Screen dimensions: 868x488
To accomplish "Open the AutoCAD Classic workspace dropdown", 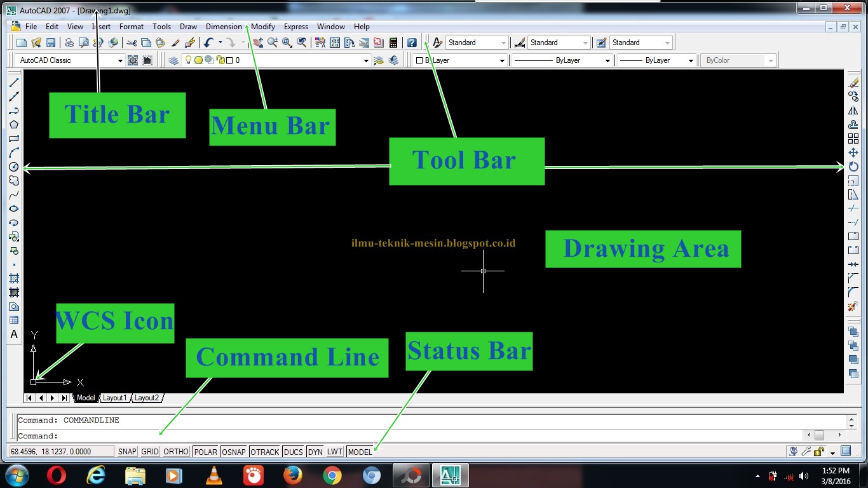I will click(x=119, y=60).
